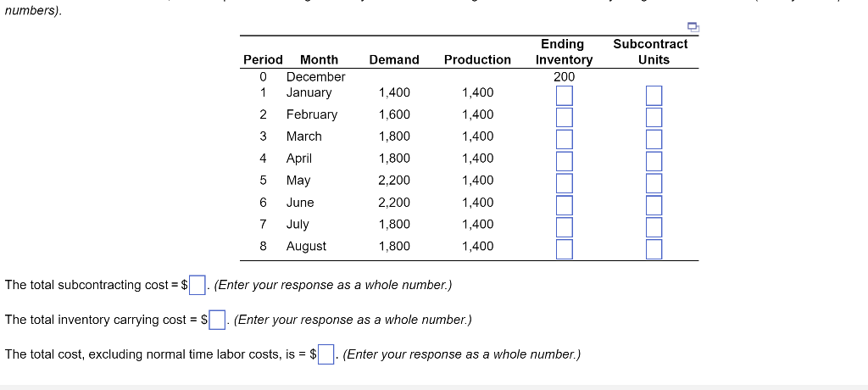Focus July's Ending Inventory input

click(565, 226)
